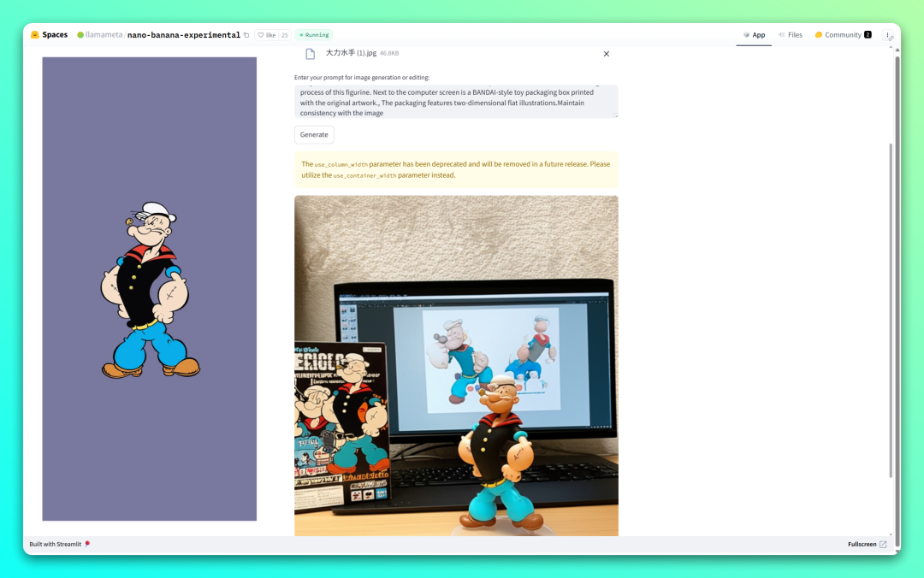The image size is (924, 578).
Task: Click the Streamlit logo icon in the footer
Action: (87, 544)
